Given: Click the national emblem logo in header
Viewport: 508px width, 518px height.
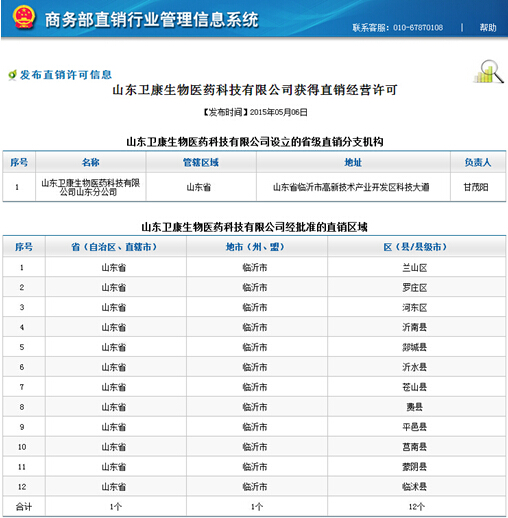Looking at the screenshot, I should tap(23, 18).
